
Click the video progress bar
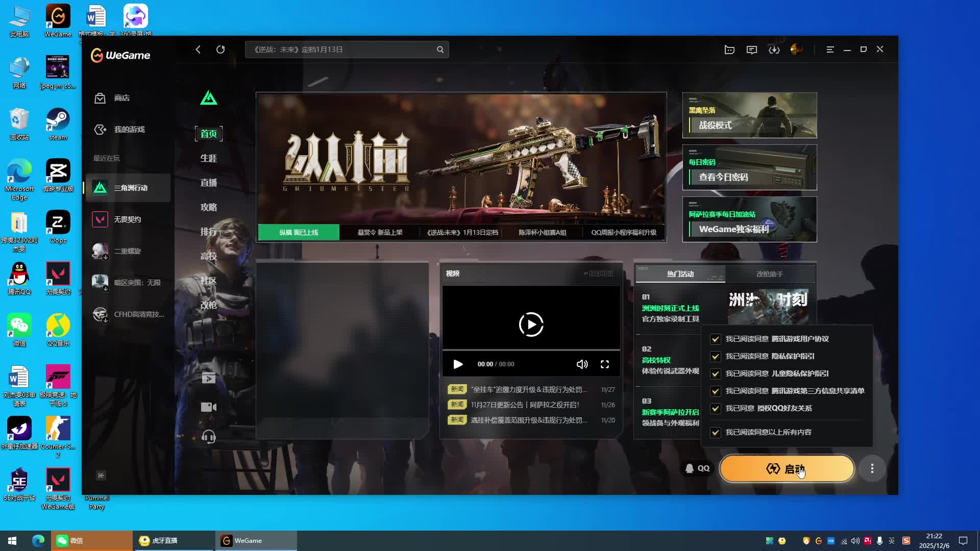pos(531,350)
